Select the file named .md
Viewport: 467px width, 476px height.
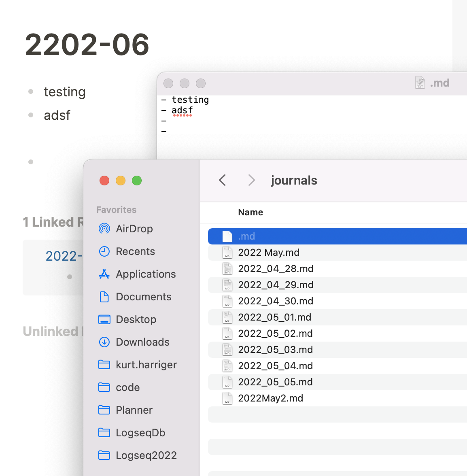pyautogui.click(x=246, y=236)
